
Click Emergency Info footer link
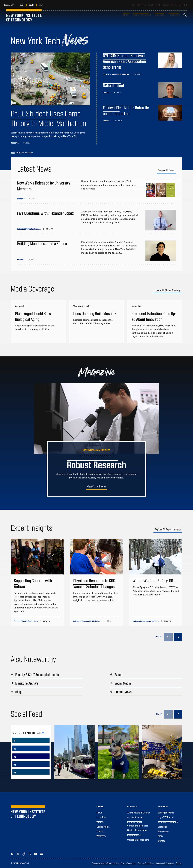pos(166,813)
